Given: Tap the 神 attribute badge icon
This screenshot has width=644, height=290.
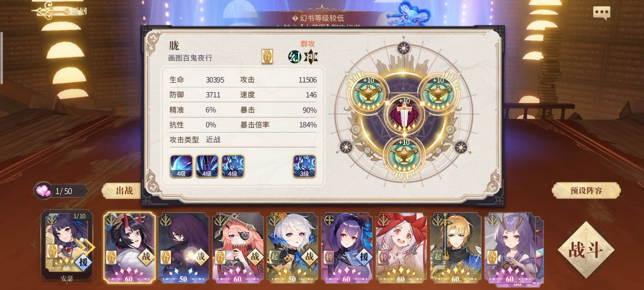Looking at the screenshot, I should [310, 57].
